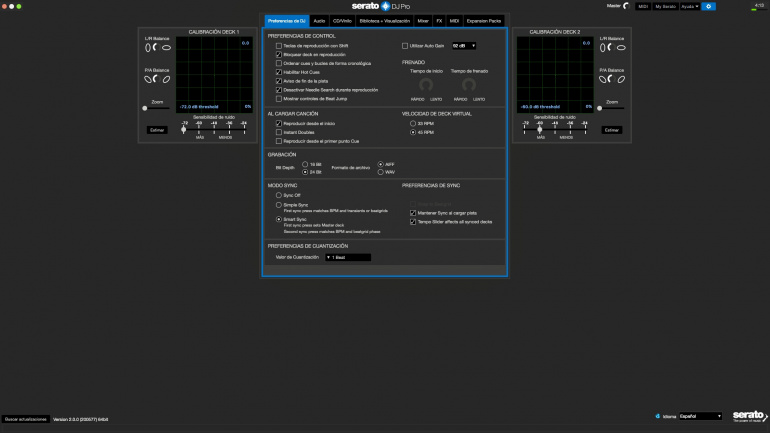The image size is (770, 433).
Task: Click the clock display at top right
Action: (x=759, y=5)
